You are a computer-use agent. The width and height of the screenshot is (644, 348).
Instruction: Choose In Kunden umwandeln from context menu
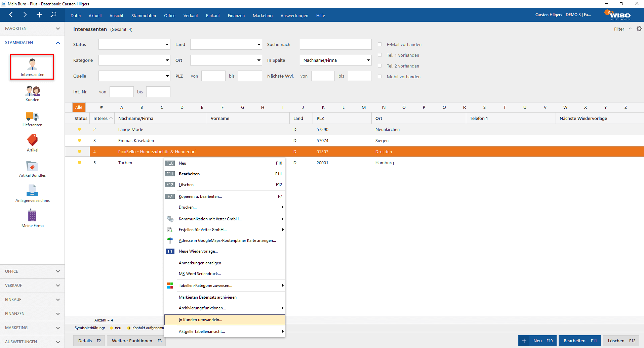tap(225, 320)
